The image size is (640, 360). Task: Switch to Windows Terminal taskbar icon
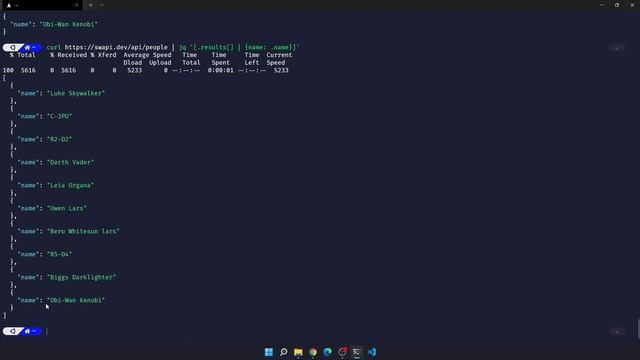[x=357, y=352]
